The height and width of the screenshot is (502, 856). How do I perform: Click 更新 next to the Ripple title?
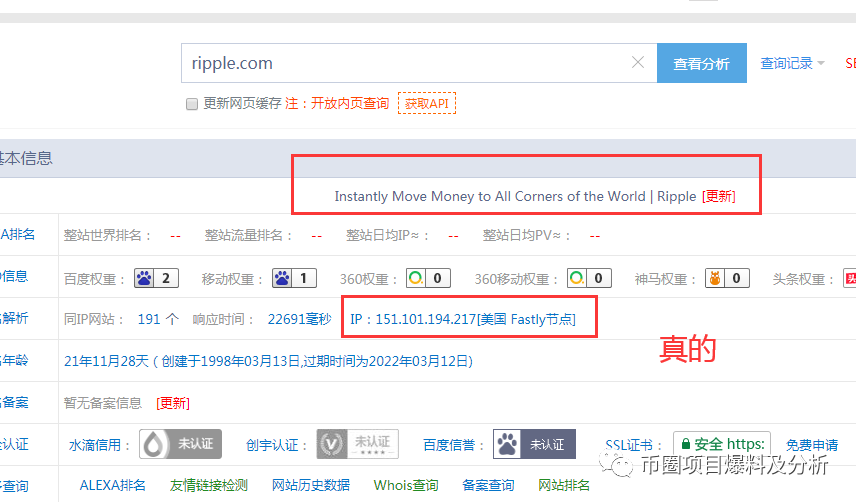[x=719, y=196]
